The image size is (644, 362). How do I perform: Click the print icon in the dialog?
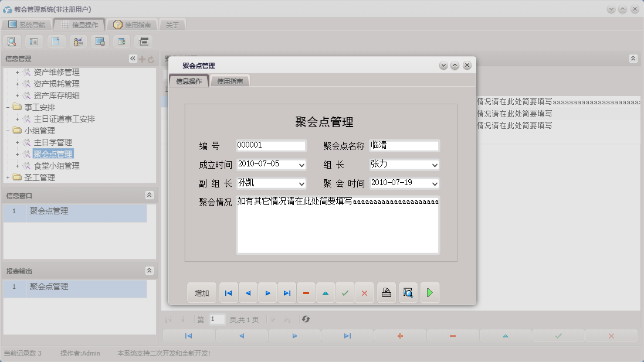[x=387, y=292]
